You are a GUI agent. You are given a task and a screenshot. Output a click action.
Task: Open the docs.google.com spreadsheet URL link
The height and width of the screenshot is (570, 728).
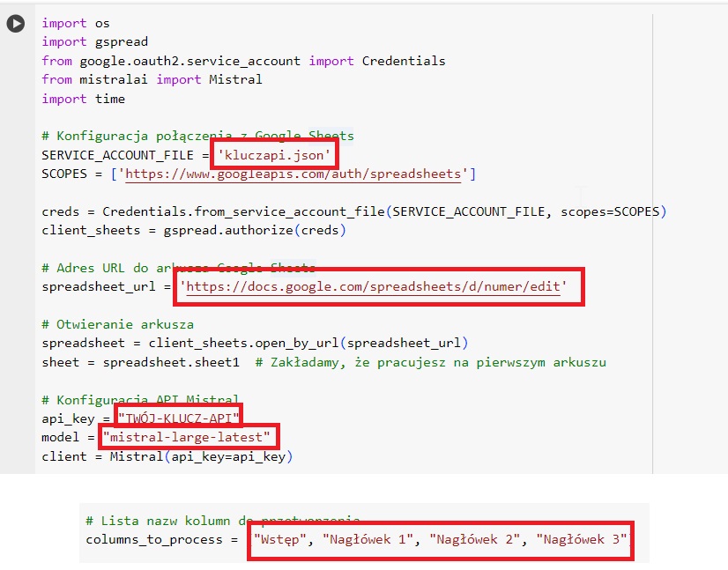[371, 287]
